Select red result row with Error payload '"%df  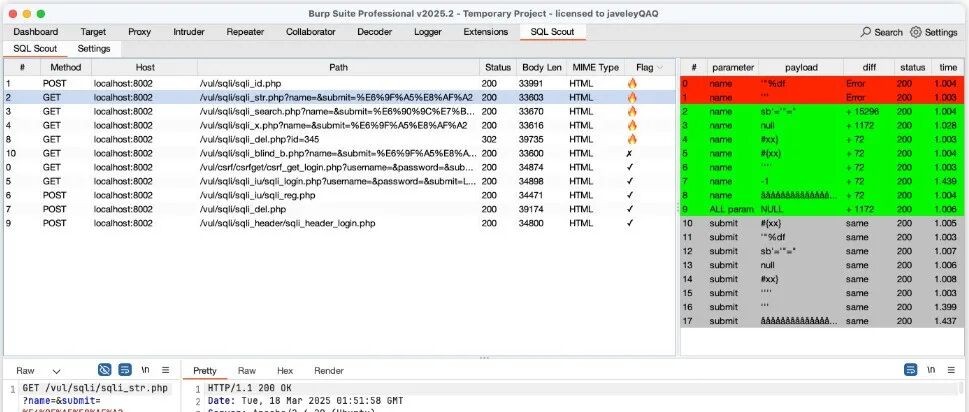click(823, 83)
